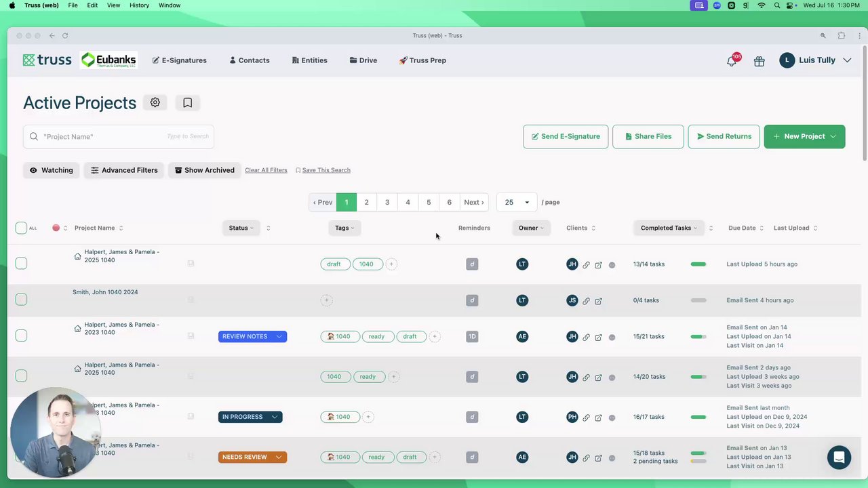This screenshot has width=868, height=488.
Task: Add a tag in Smith, John row
Action: tap(326, 300)
